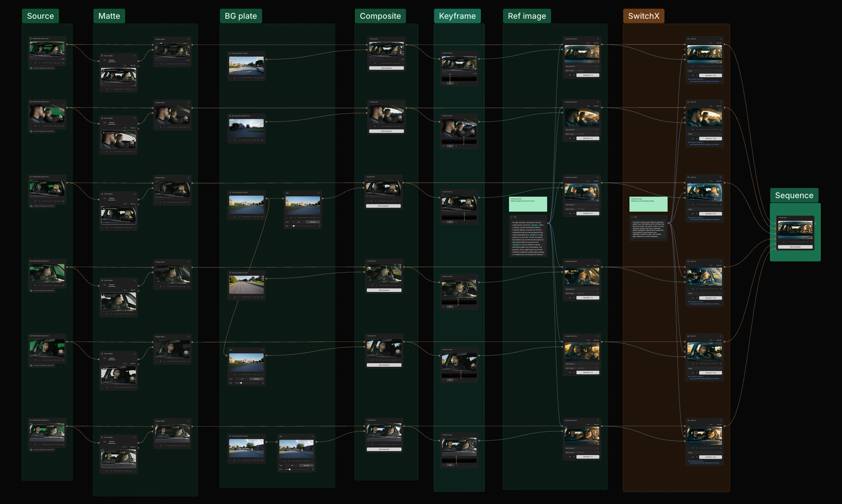
Task: Click the prompt text starting 'Cinematic driving scene'
Action: click(648, 229)
